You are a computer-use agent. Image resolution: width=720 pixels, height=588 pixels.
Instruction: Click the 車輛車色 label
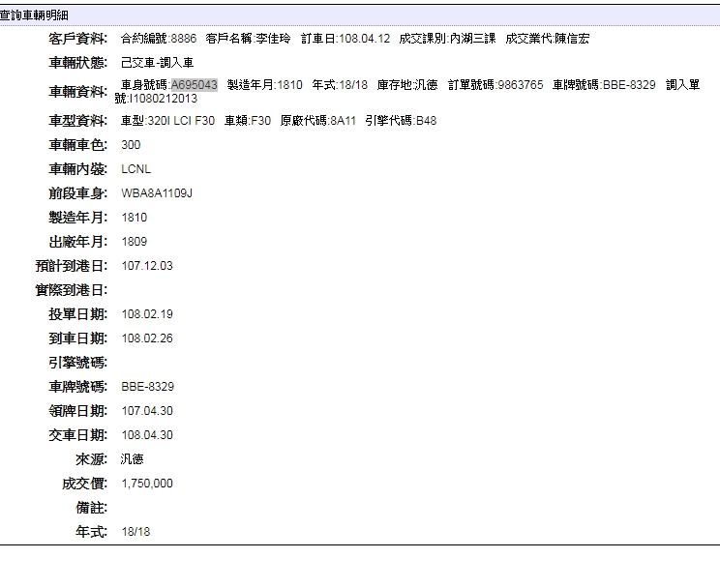pos(78,145)
